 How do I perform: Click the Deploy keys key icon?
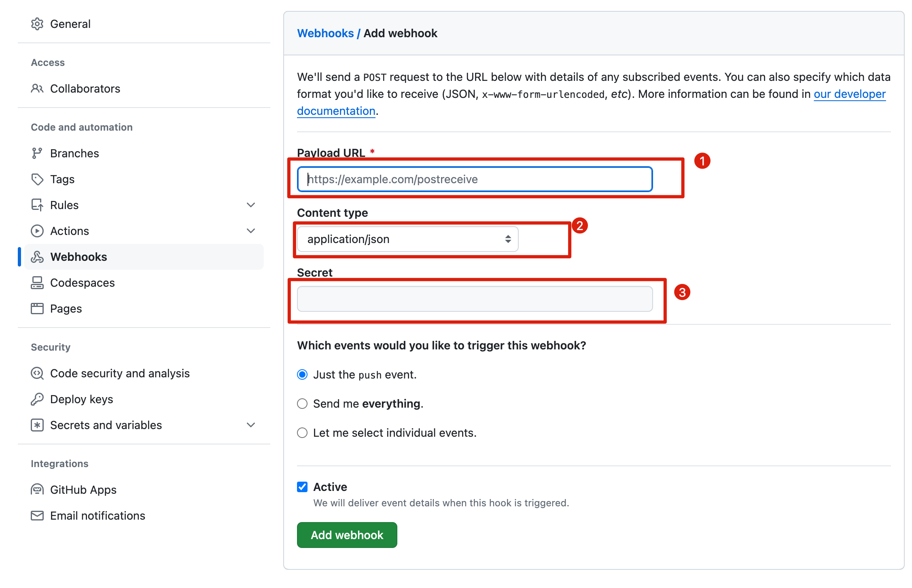pyautogui.click(x=37, y=399)
